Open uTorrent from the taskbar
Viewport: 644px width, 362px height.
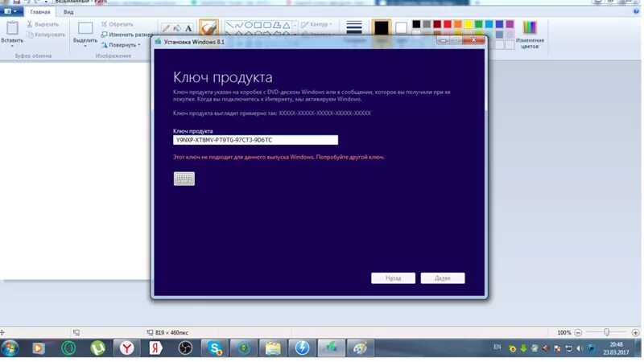point(97,348)
